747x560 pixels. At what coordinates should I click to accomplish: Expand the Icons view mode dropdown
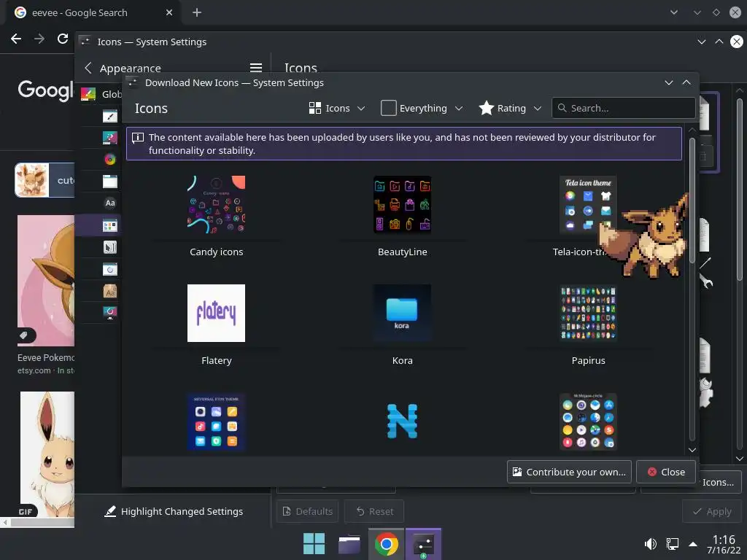[337, 108]
